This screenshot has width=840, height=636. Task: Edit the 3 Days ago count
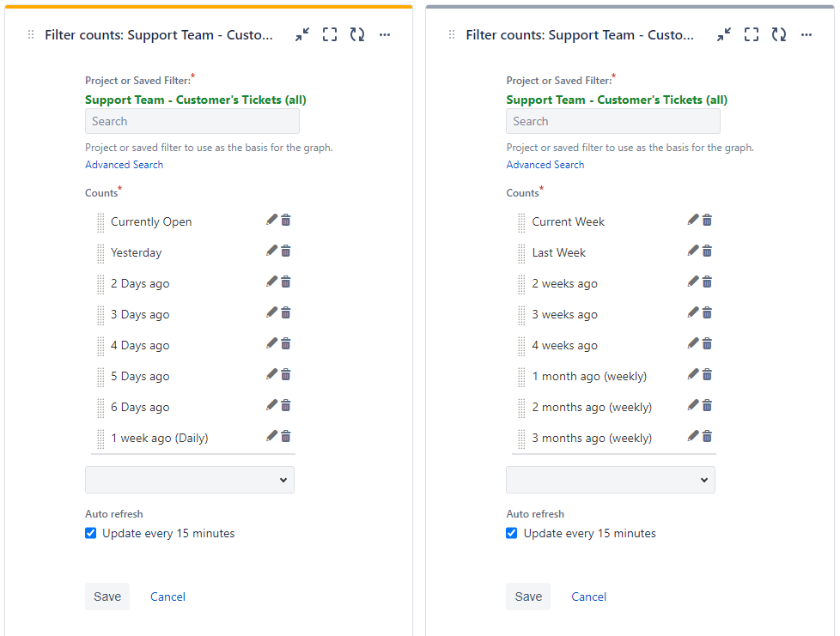coord(271,312)
